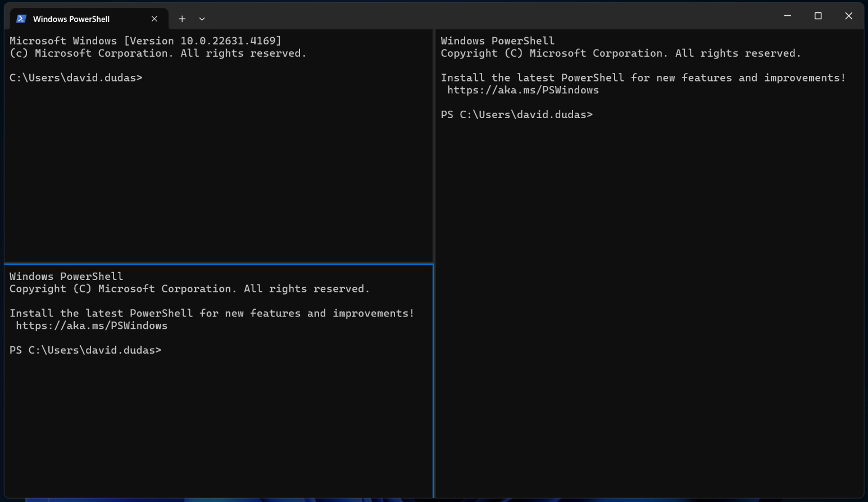Minimize the Terminal window
Viewport: 868px width, 502px height.
coord(788,16)
